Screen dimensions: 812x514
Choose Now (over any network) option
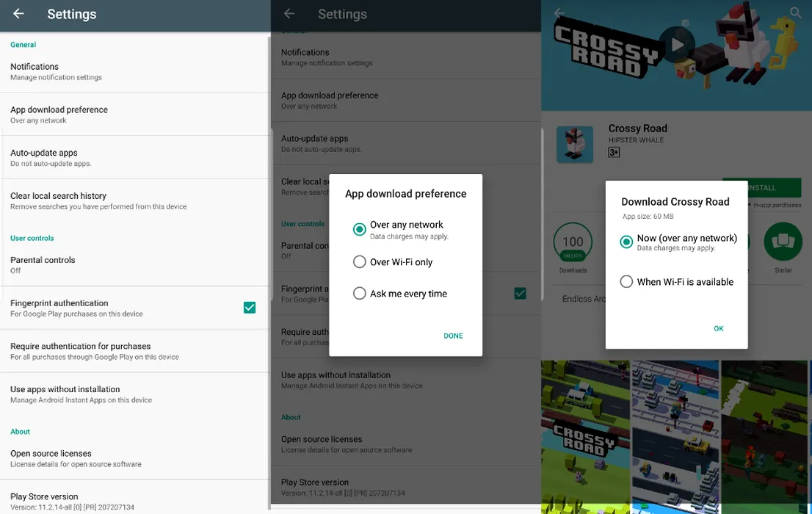pos(626,242)
